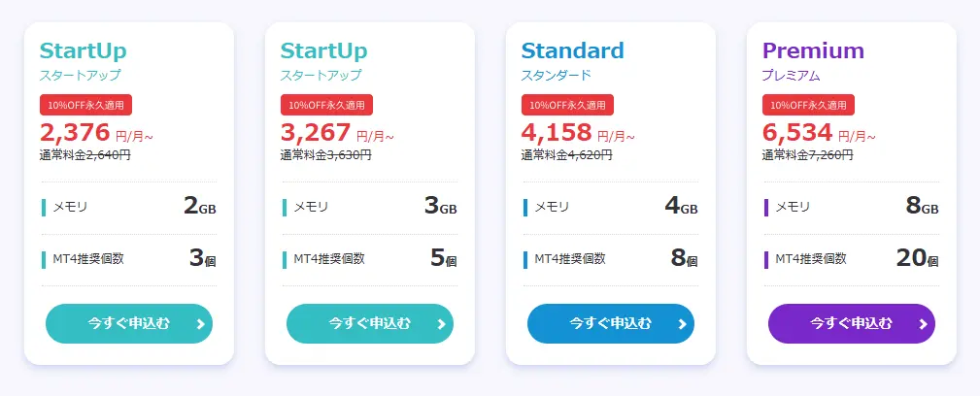Click arrow icon on Standard apply button
The height and width of the screenshot is (396, 980).
click(x=681, y=324)
